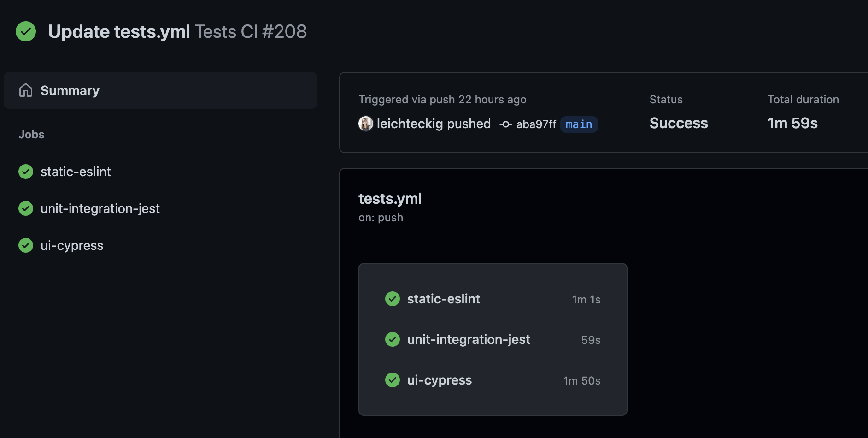Viewport: 868px width, 438px height.
Task: Open the static-eslint job from the Jobs list
Action: tap(76, 172)
